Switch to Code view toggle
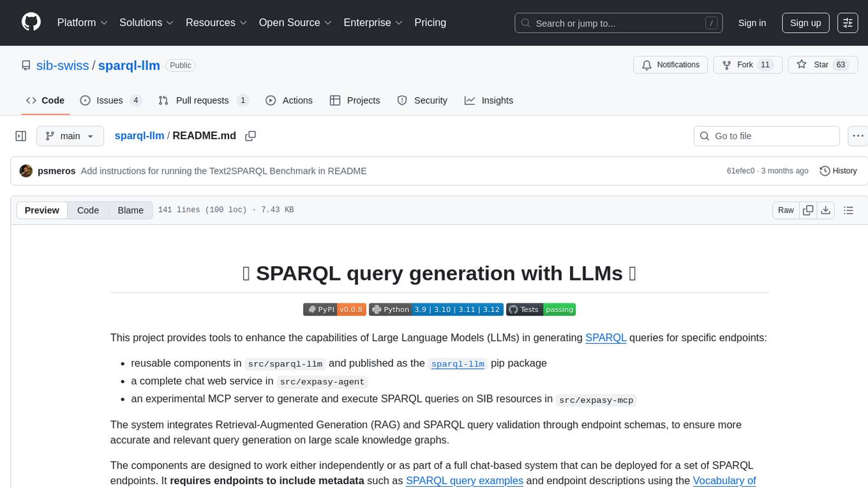868x488 pixels. tap(88, 210)
